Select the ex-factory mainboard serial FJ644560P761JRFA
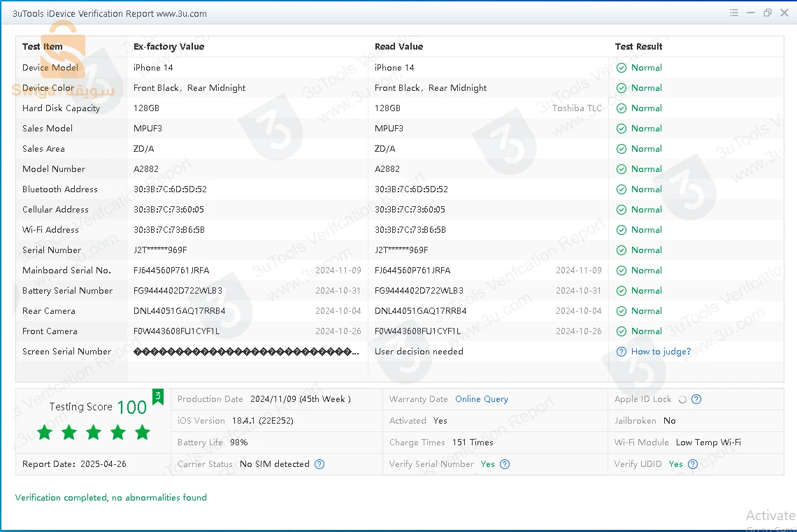The width and height of the screenshot is (797, 532). tap(171, 271)
